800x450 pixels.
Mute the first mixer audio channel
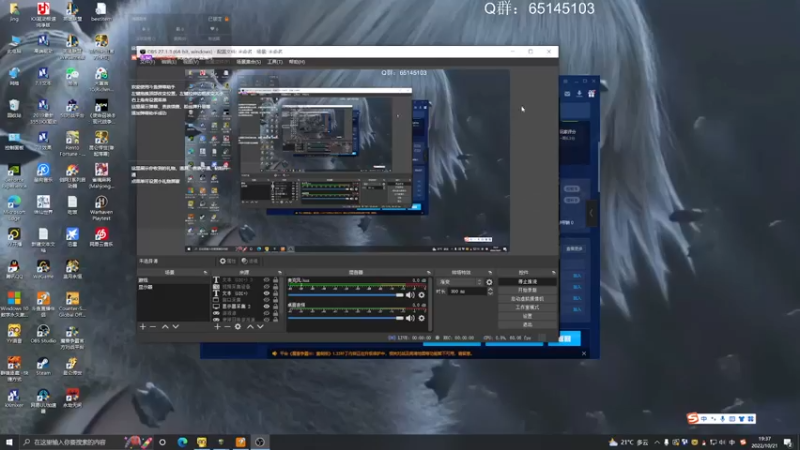click(410, 295)
